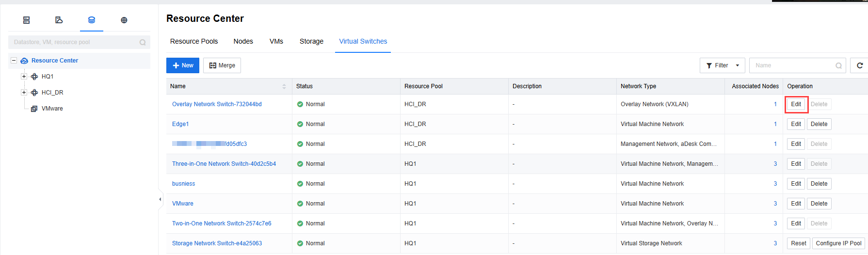The height and width of the screenshot is (255, 868).
Task: Expand the HQ1 tree node
Action: click(x=24, y=77)
